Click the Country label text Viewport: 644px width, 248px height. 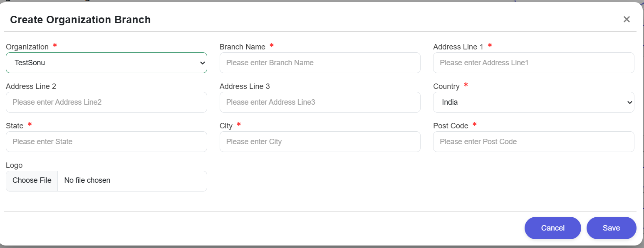[446, 86]
